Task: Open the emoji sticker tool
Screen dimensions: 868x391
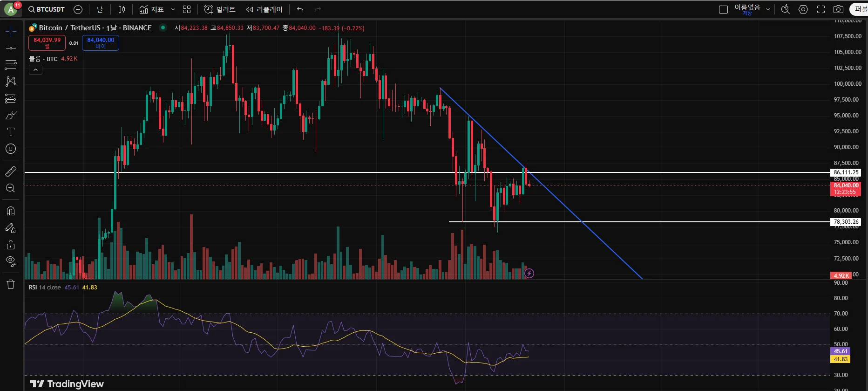Action: tap(11, 149)
